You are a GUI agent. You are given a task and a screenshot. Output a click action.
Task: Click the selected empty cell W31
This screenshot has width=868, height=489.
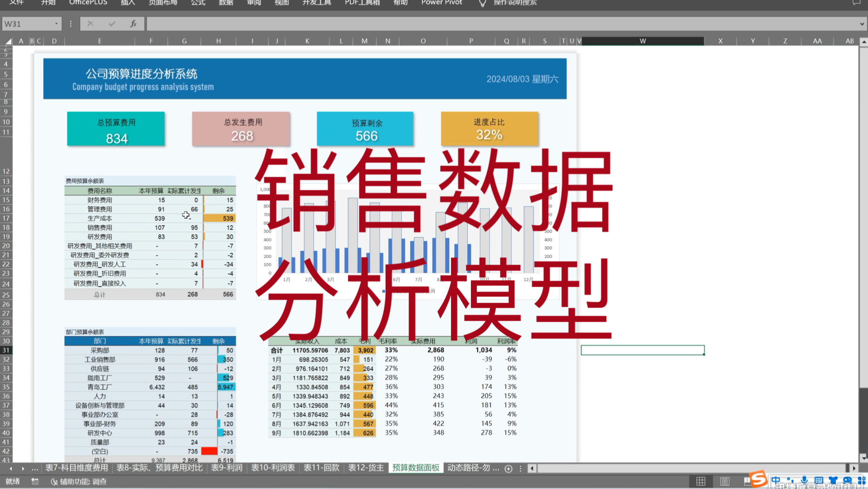point(643,350)
